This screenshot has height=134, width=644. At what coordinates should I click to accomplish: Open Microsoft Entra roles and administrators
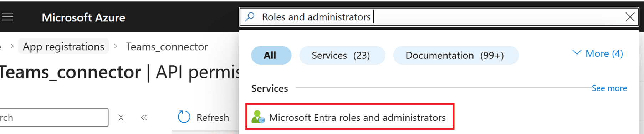point(349,117)
